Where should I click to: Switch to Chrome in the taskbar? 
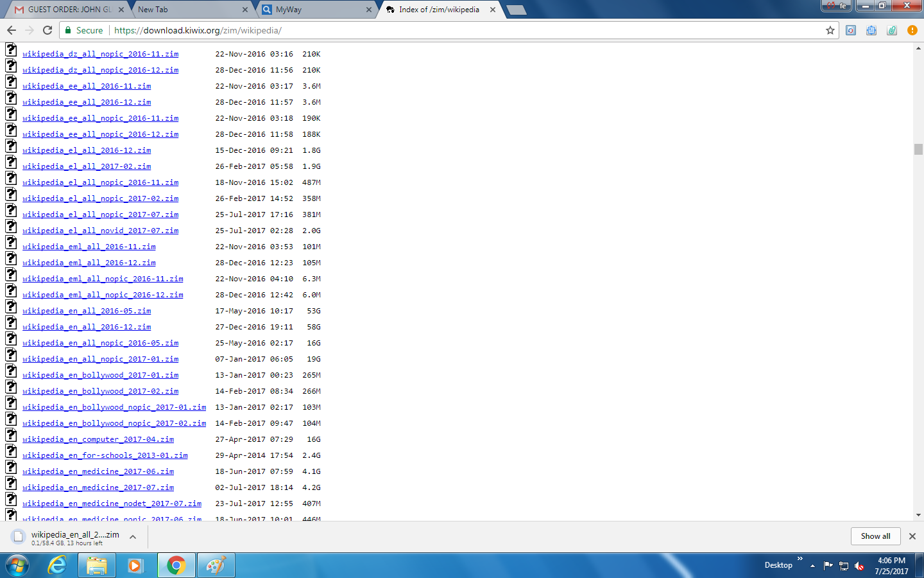(x=176, y=565)
